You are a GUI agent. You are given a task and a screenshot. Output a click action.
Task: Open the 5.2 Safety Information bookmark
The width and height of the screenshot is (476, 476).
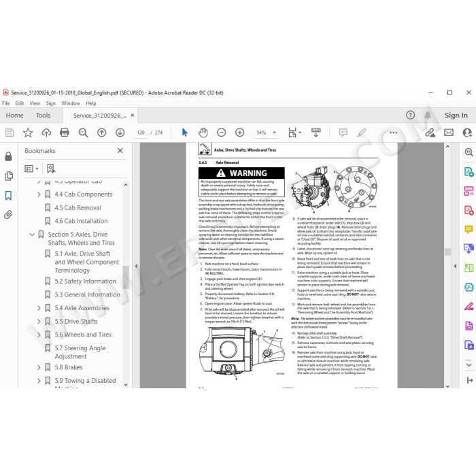85,282
